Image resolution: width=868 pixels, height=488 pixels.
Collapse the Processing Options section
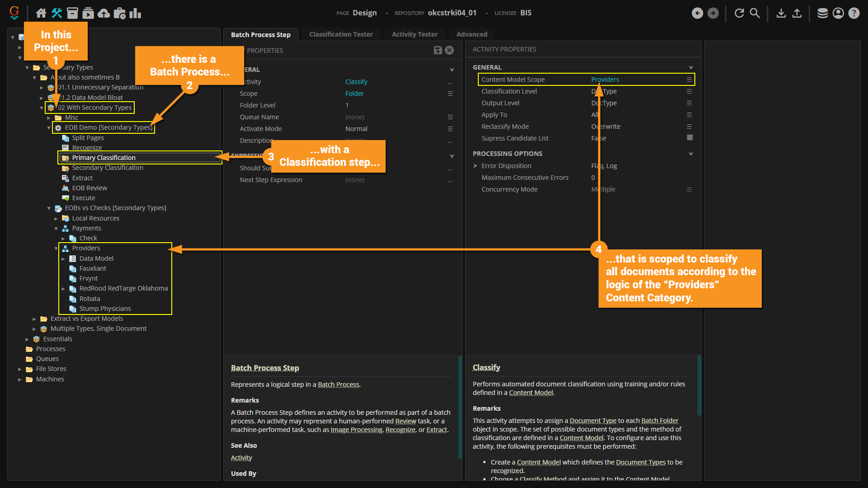(x=690, y=154)
